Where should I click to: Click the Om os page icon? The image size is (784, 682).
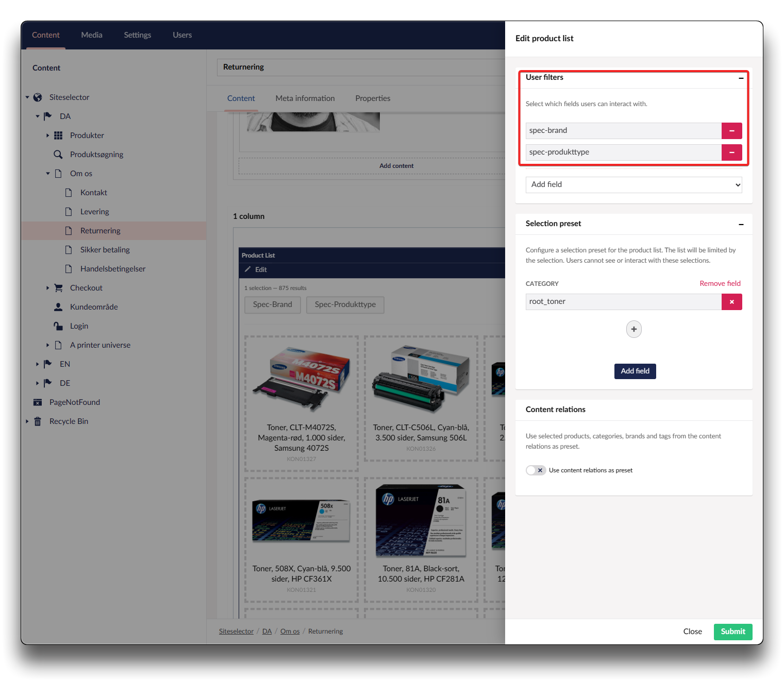pyautogui.click(x=58, y=174)
